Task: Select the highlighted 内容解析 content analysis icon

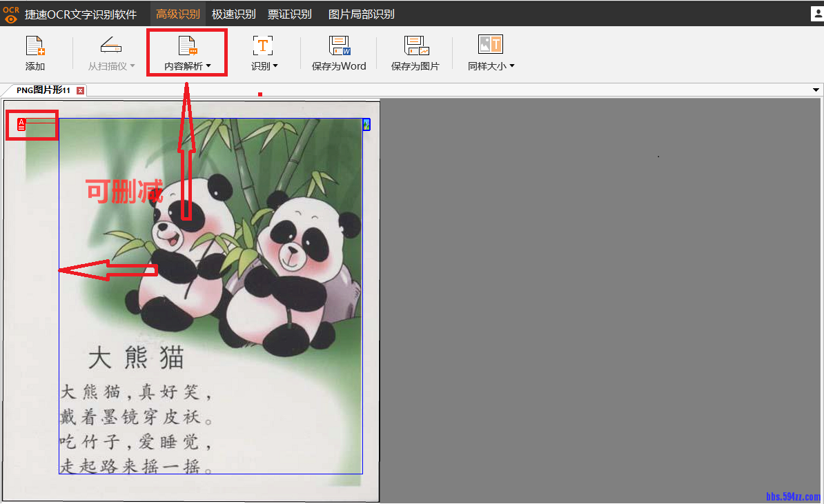Action: click(x=186, y=46)
